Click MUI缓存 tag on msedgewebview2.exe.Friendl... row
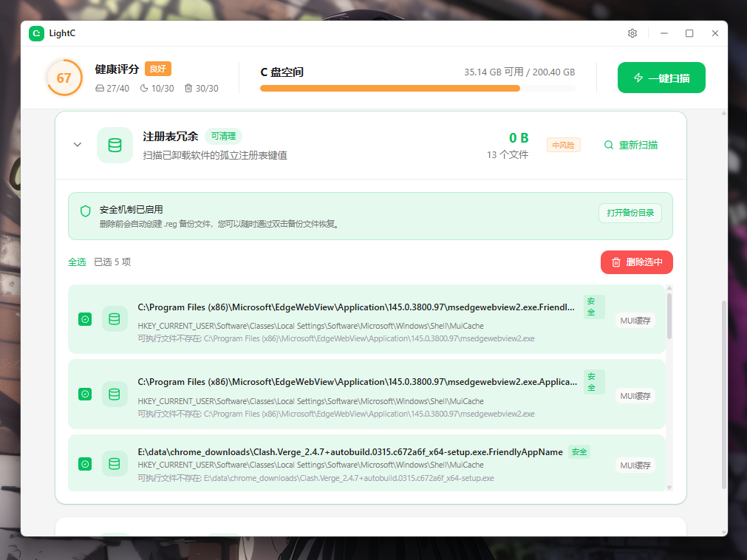Viewport: 747px width, 560px height. [635, 321]
